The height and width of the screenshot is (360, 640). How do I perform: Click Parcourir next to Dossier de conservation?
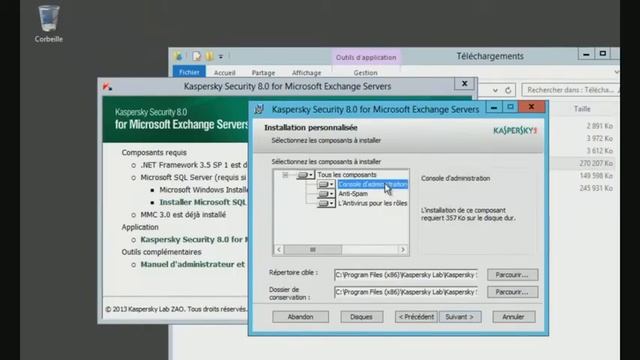click(x=512, y=292)
